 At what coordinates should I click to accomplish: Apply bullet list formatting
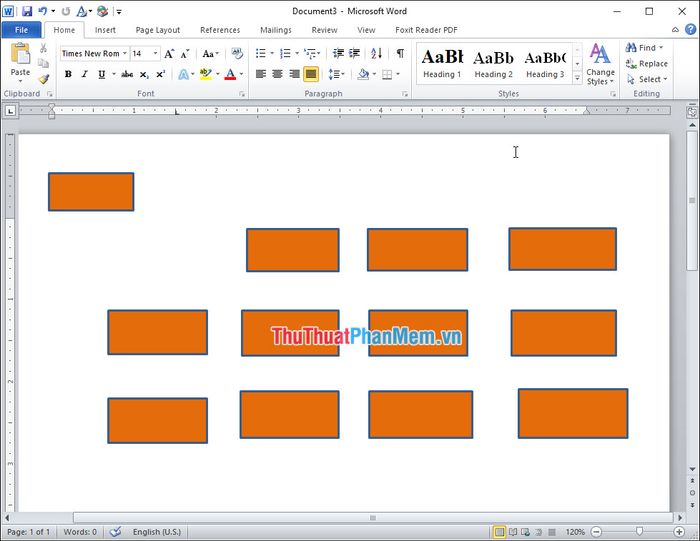[x=260, y=54]
